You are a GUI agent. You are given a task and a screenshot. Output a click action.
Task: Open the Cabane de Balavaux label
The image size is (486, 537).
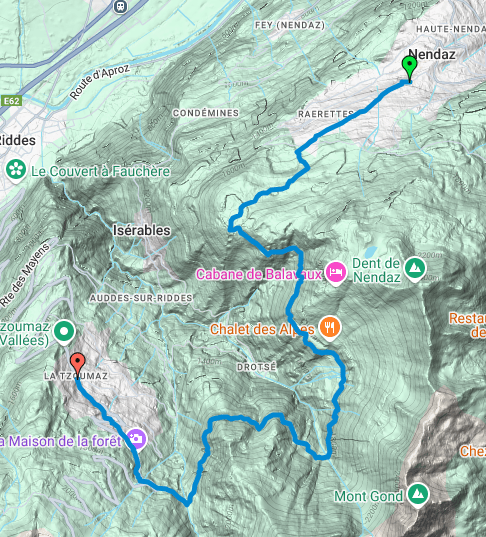(259, 274)
